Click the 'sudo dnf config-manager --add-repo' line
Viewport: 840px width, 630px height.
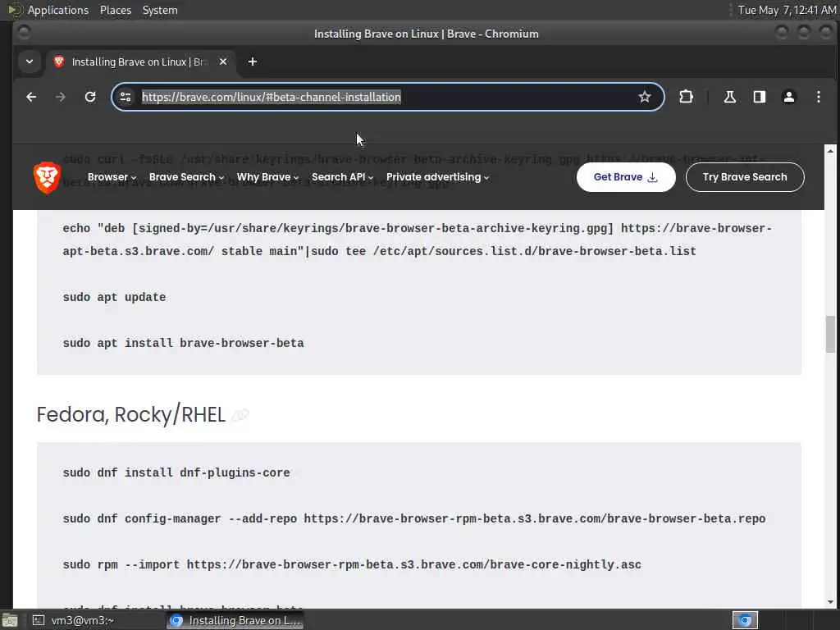(414, 519)
